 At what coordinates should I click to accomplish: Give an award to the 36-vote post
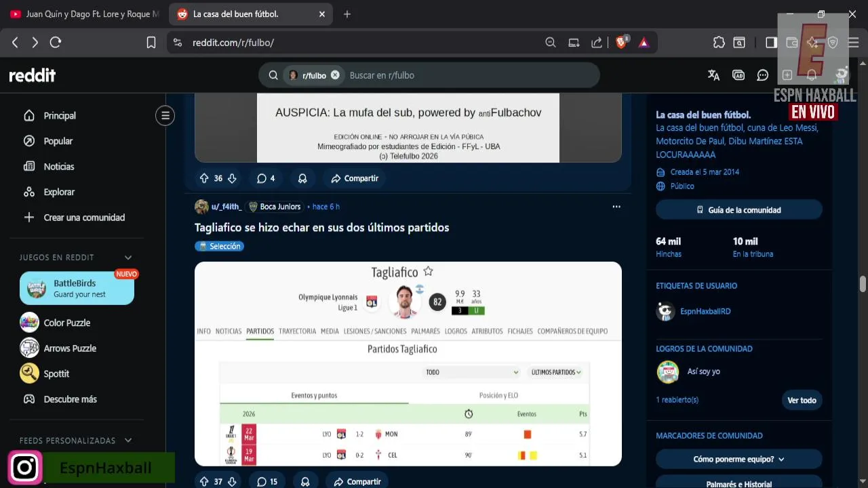click(x=302, y=178)
